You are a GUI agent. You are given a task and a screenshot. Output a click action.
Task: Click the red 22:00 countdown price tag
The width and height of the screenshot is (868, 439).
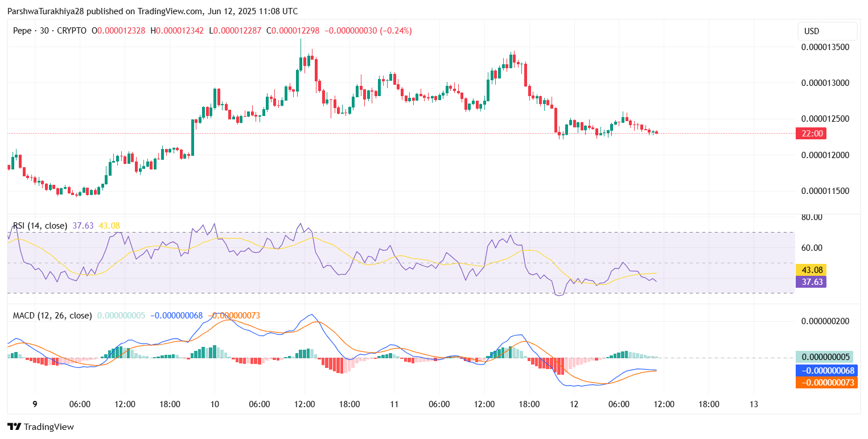pyautogui.click(x=812, y=133)
